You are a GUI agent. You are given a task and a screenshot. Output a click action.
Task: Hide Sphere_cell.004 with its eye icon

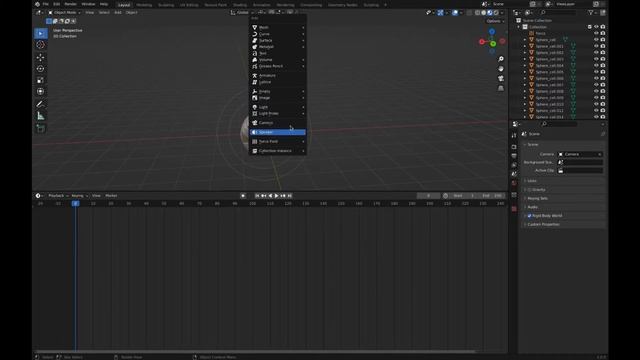click(x=596, y=65)
